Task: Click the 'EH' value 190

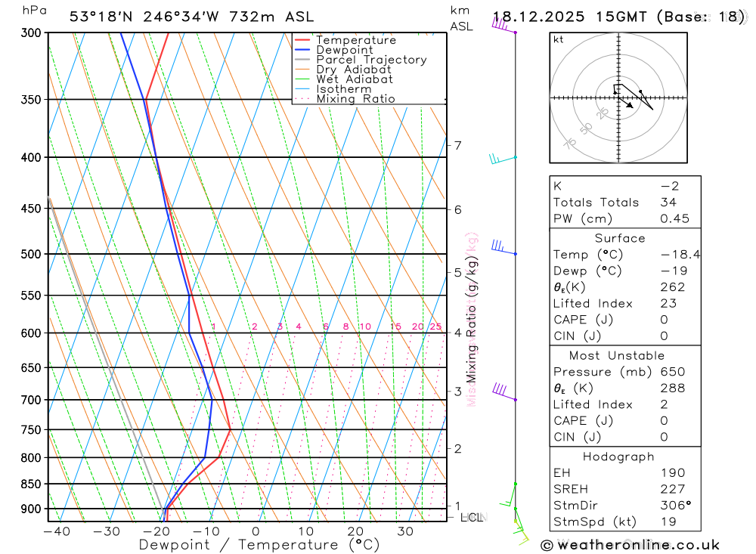Action: 673,473
